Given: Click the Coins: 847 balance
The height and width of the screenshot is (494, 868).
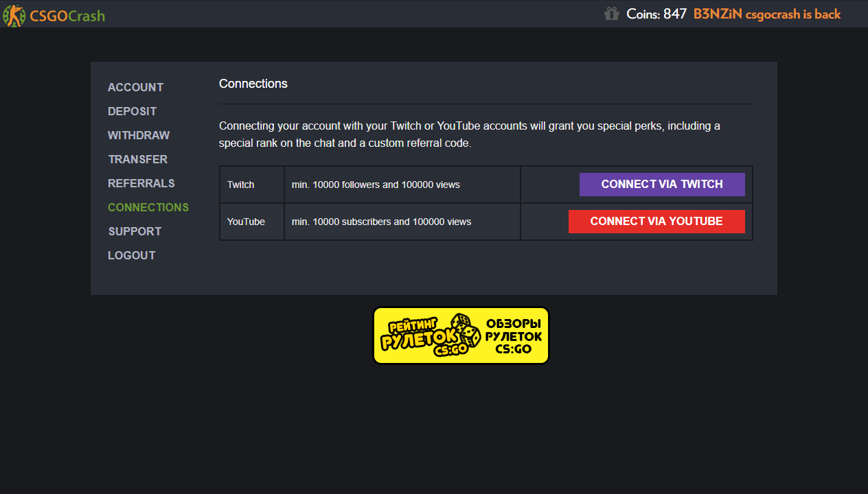Looking at the screenshot, I should point(656,14).
